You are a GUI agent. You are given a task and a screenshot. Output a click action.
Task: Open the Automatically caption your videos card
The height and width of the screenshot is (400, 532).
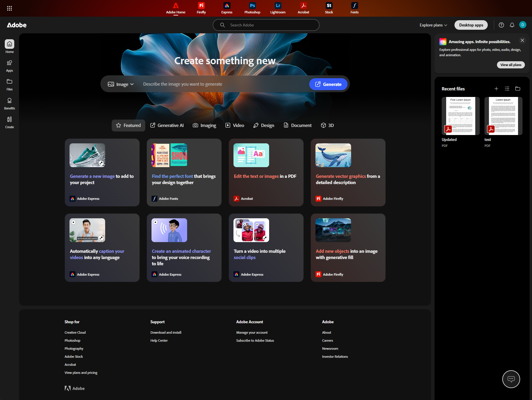102,248
